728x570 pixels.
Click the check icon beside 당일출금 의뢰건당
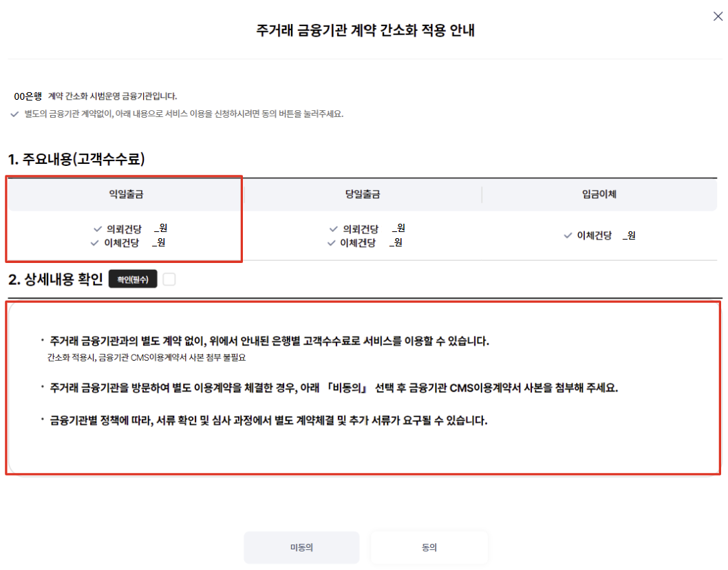(333, 229)
